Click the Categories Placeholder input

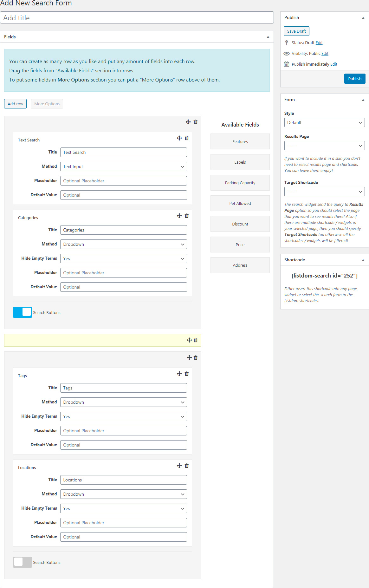tap(124, 273)
